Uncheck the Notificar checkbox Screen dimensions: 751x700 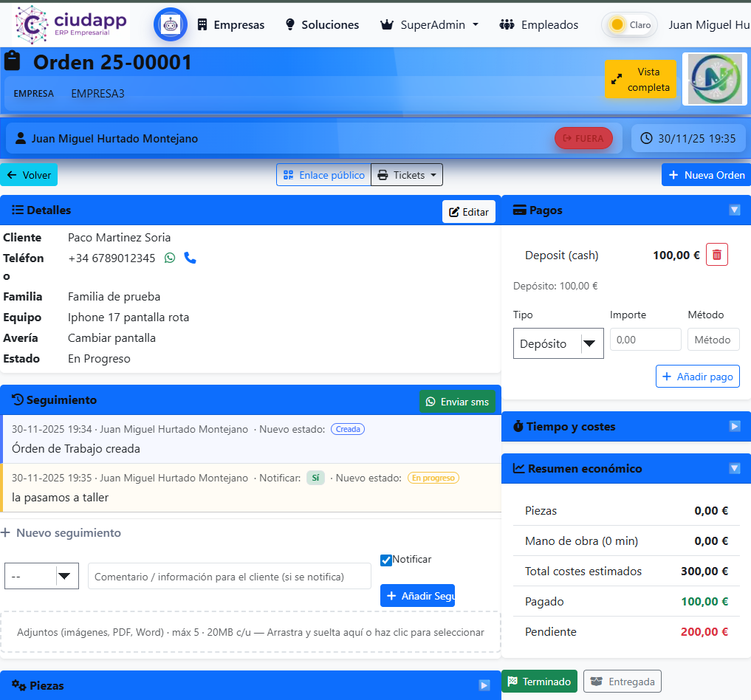pos(386,560)
